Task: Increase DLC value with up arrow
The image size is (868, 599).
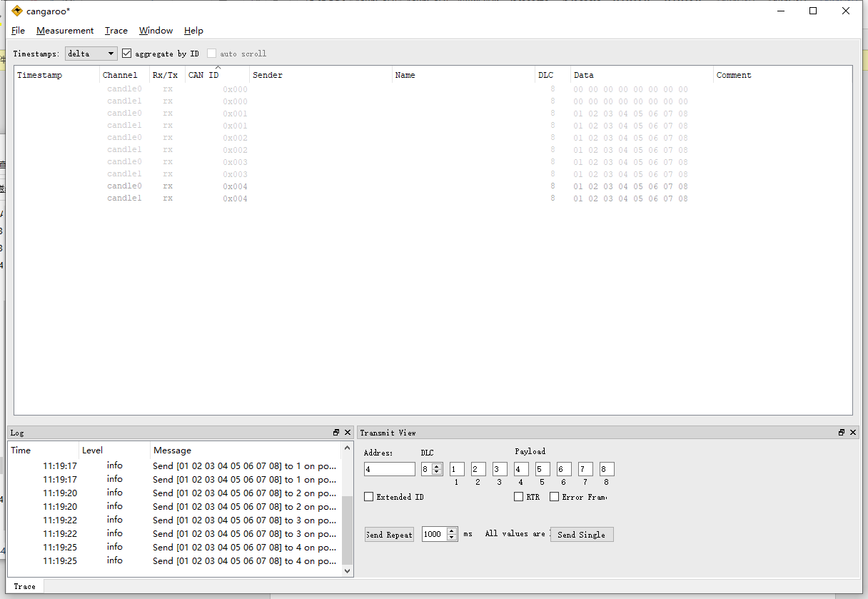Action: tap(437, 466)
